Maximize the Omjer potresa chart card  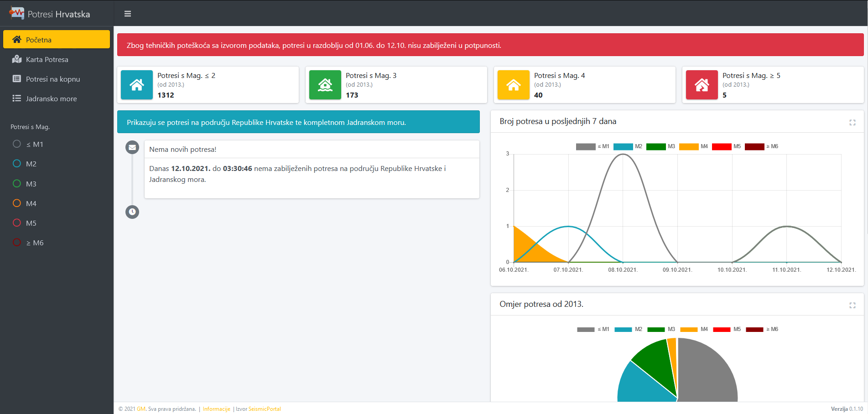point(852,305)
